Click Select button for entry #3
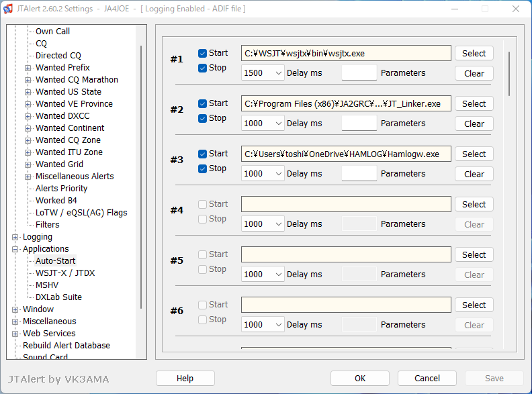This screenshot has width=532, height=394. (x=474, y=154)
